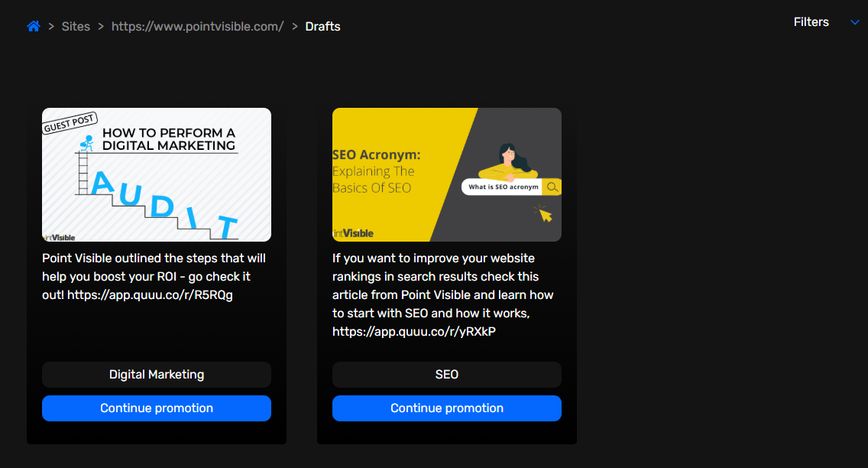Open the Sites breadcrumb link
Viewport: 868px width, 468px height.
(x=76, y=27)
